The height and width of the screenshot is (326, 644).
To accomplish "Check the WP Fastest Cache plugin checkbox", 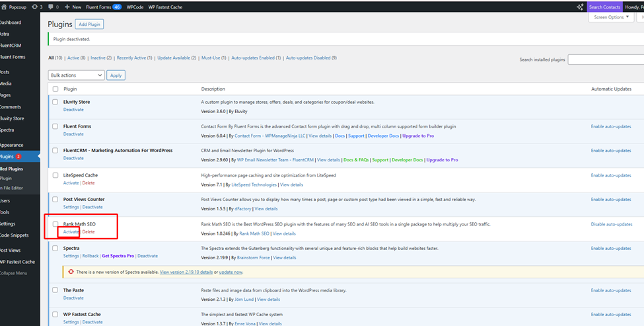I will tap(55, 314).
